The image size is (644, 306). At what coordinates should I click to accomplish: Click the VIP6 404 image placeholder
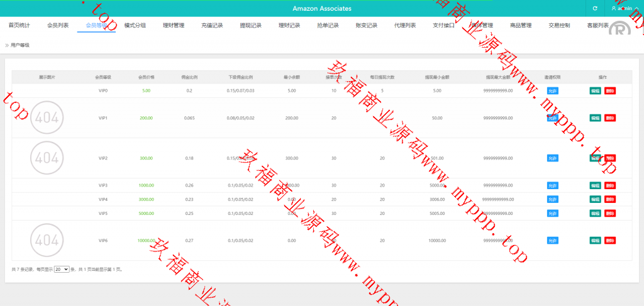click(x=47, y=240)
